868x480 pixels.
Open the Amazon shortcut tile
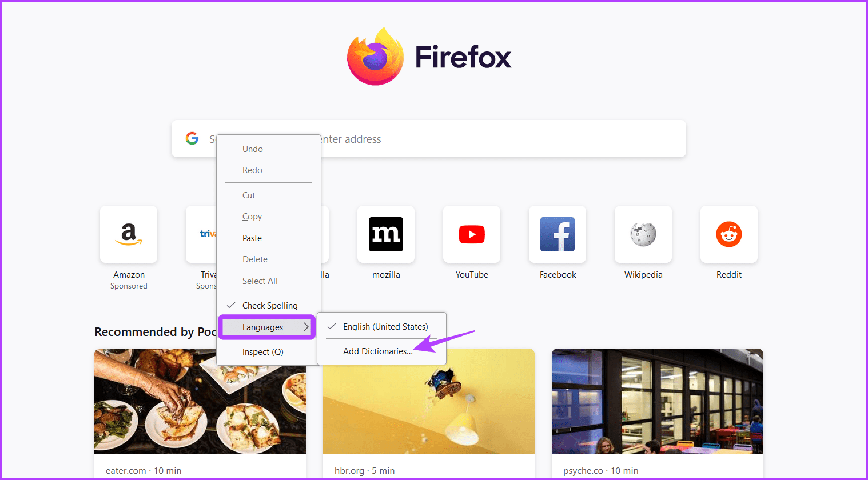point(129,234)
